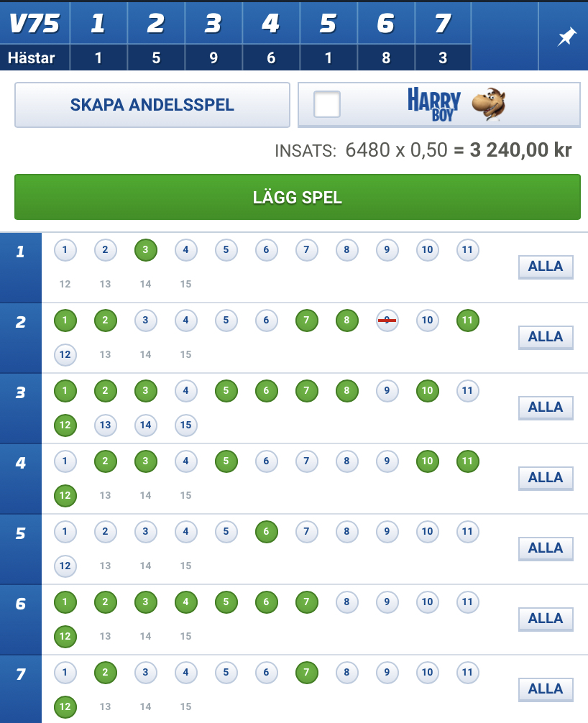The width and height of the screenshot is (588, 723).
Task: Deselect horse 12 in race 7
Action: tap(65, 707)
